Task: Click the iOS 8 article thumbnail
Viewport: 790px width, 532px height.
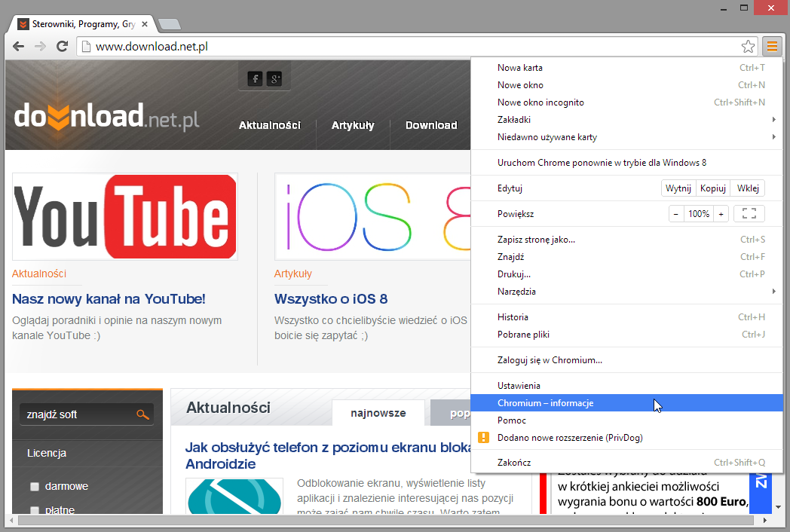Action: coord(372,216)
